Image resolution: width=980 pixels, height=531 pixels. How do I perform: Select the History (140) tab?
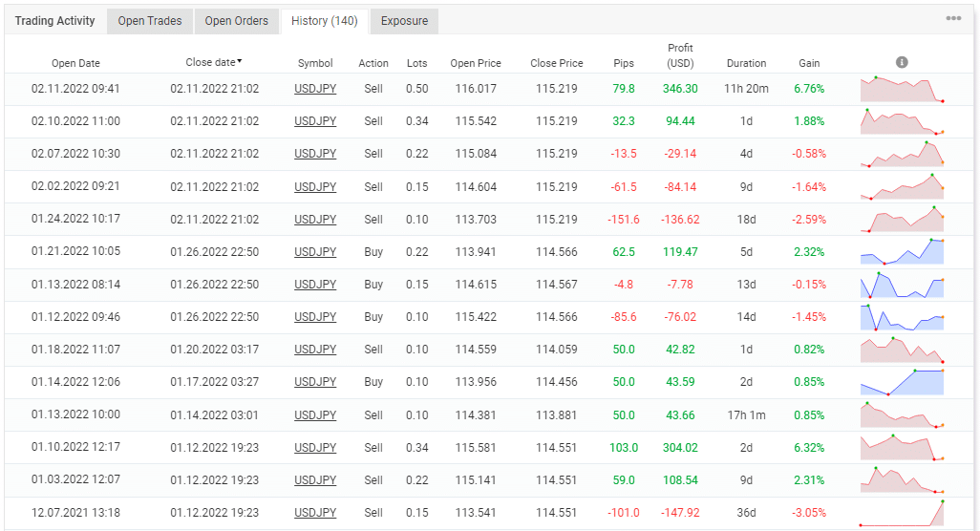coord(325,21)
